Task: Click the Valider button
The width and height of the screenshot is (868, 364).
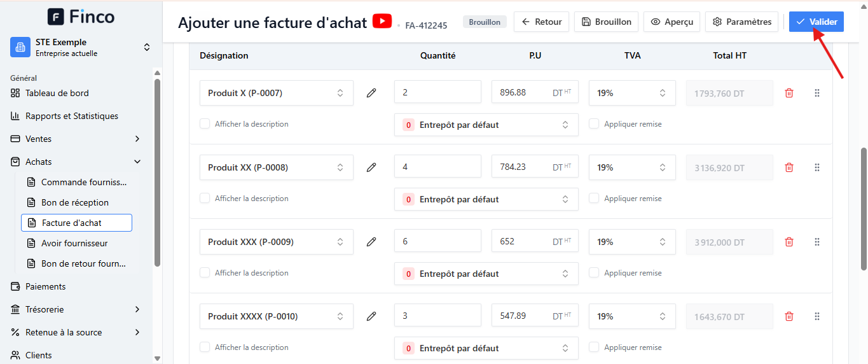Action: tap(816, 22)
